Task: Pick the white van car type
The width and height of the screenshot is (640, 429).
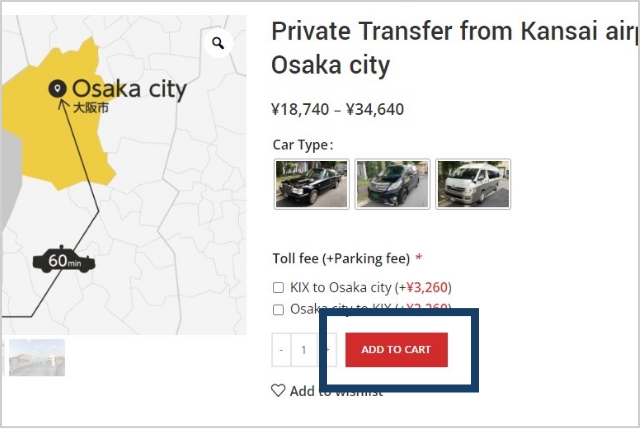Action: click(473, 184)
